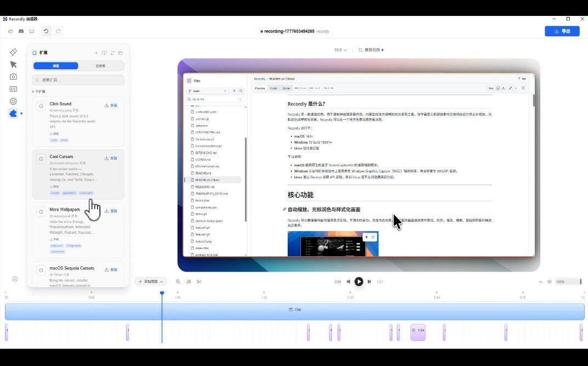Switch to the 已安装 installed tab
Screen dimensions: 588x366
[x=100, y=66]
